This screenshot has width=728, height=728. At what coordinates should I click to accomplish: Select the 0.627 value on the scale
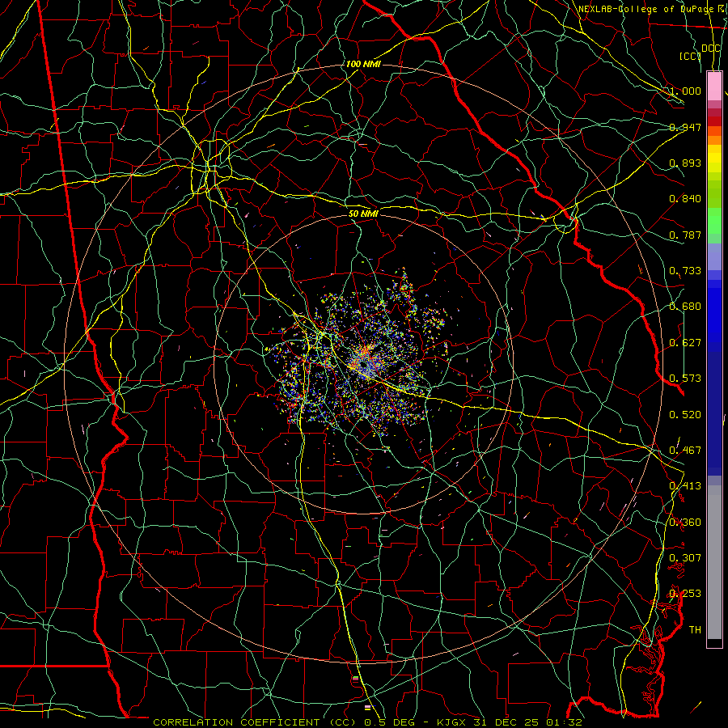pyautogui.click(x=685, y=343)
